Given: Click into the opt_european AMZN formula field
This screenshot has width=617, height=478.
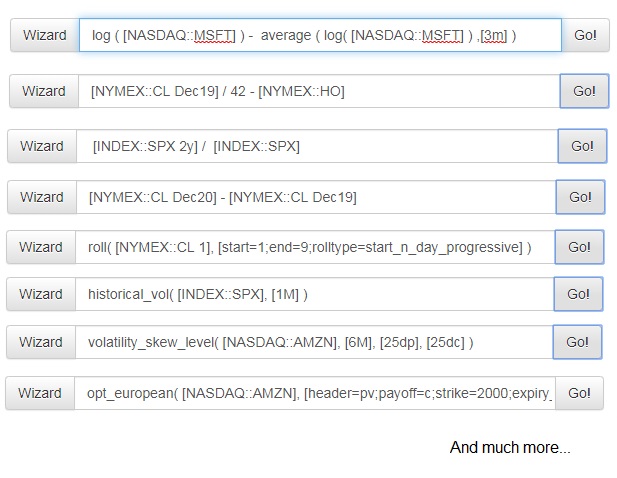Looking at the screenshot, I should (315, 393).
